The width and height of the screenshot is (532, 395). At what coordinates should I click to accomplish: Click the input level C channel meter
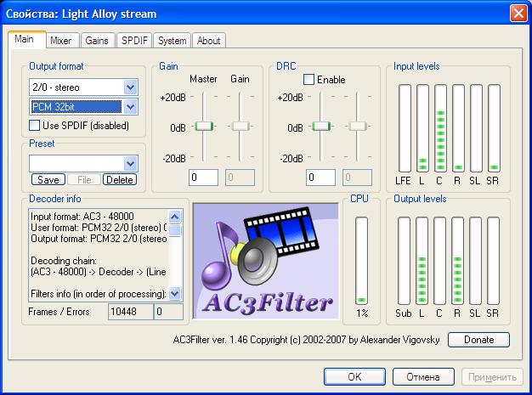[440, 128]
